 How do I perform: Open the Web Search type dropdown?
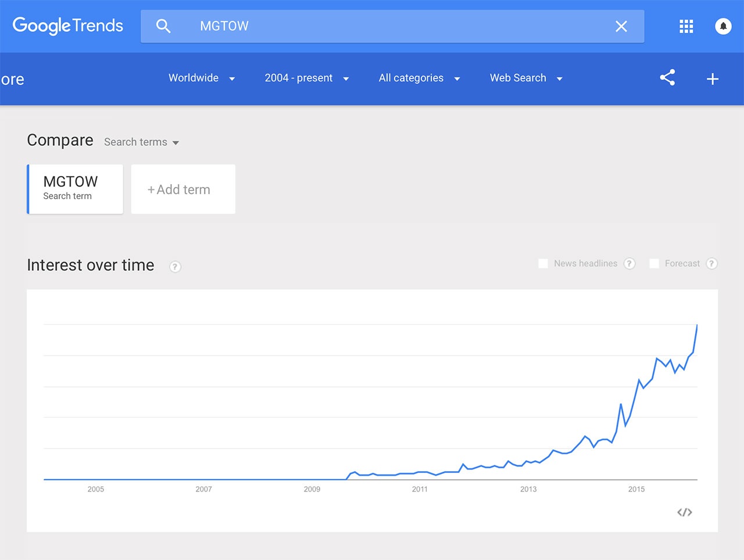525,78
